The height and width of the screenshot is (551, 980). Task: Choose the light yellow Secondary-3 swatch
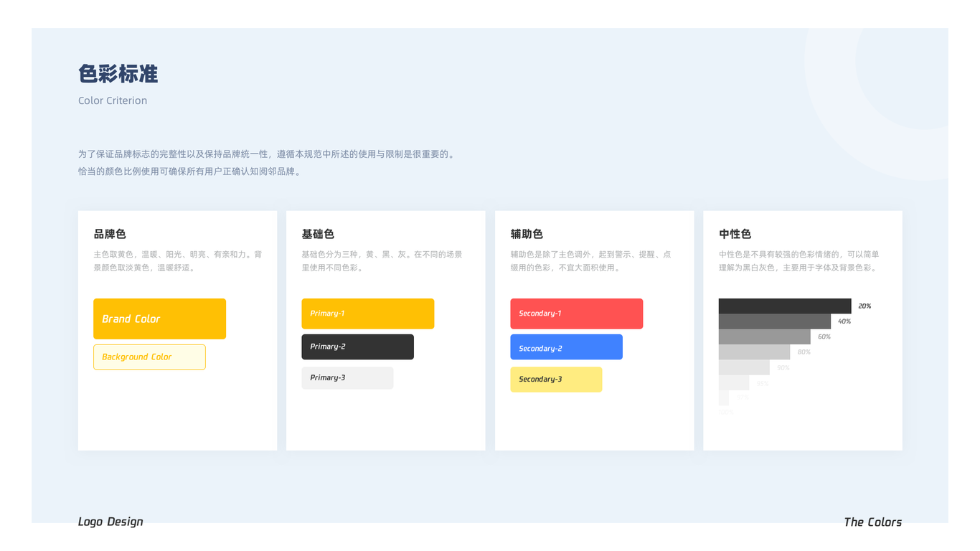coord(556,380)
